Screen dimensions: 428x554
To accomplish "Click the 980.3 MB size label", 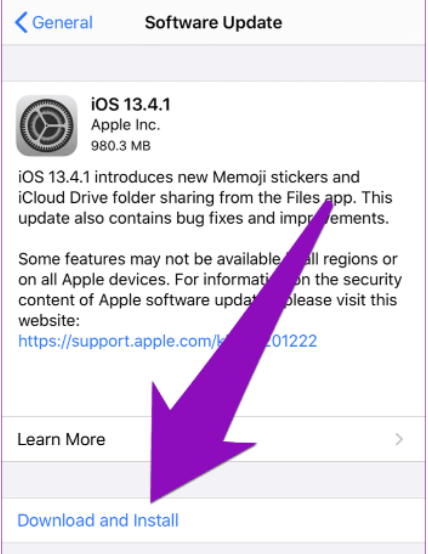I will (x=121, y=146).
